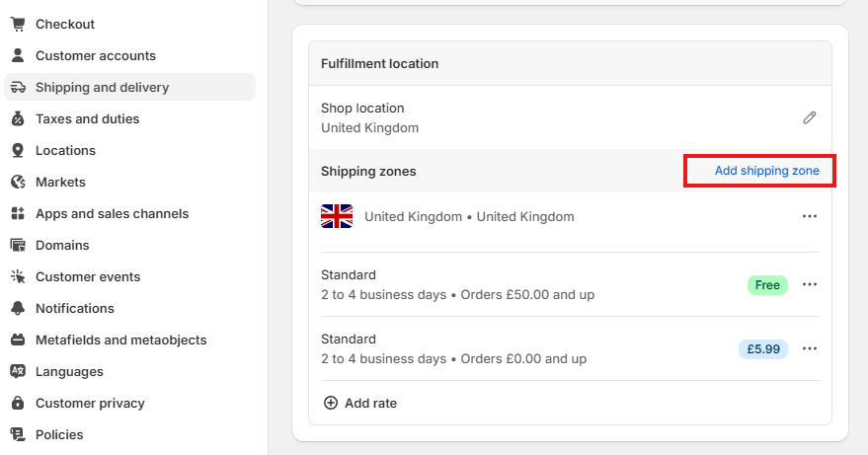Image resolution: width=868 pixels, height=455 pixels.
Task: Click the Add rate button
Action: tap(359, 403)
